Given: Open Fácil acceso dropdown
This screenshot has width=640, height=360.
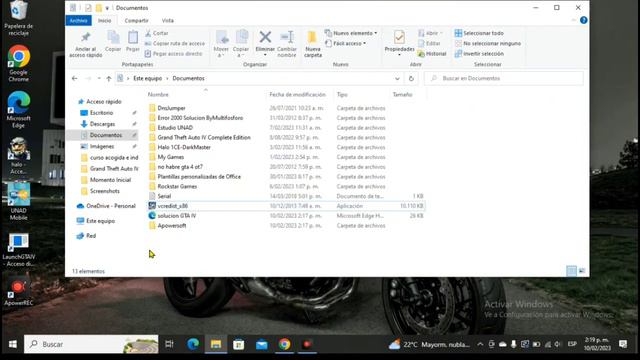Looking at the screenshot, I should [x=346, y=43].
